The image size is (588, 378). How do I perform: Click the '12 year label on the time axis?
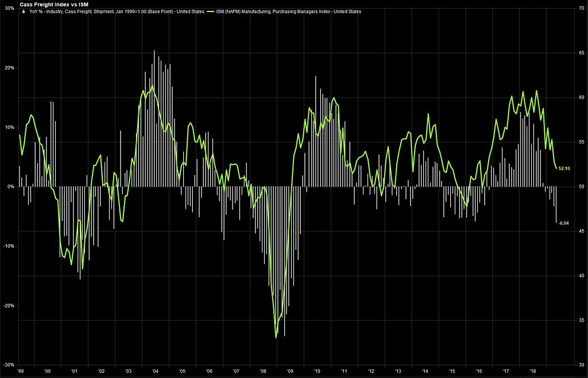[372, 371]
